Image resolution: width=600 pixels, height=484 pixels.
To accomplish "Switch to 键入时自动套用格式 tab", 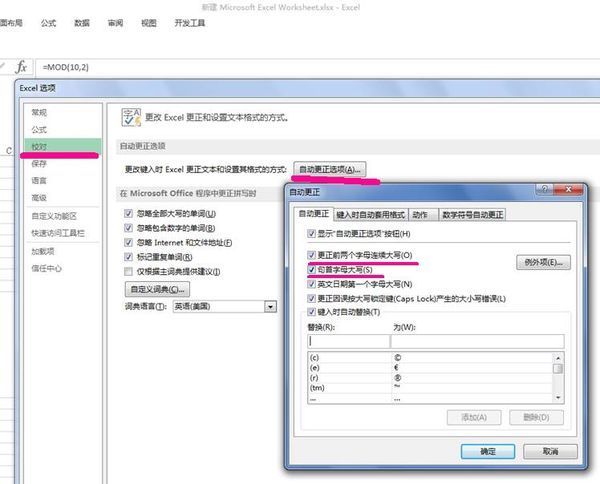I will pyautogui.click(x=370, y=214).
